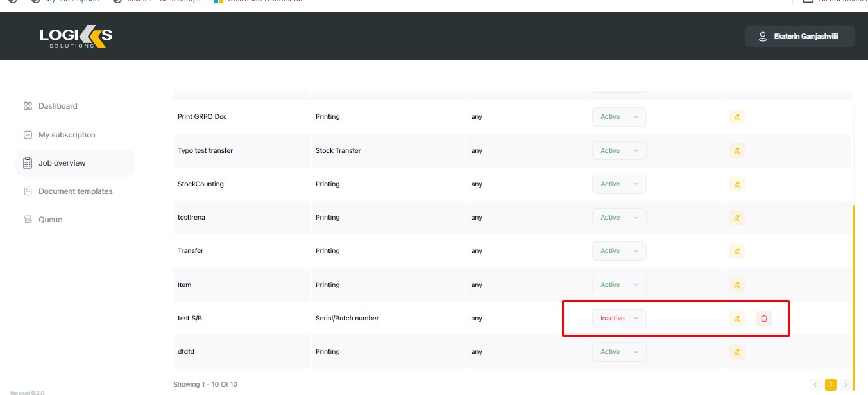Open Active status dropdown in Transfer row

point(618,251)
